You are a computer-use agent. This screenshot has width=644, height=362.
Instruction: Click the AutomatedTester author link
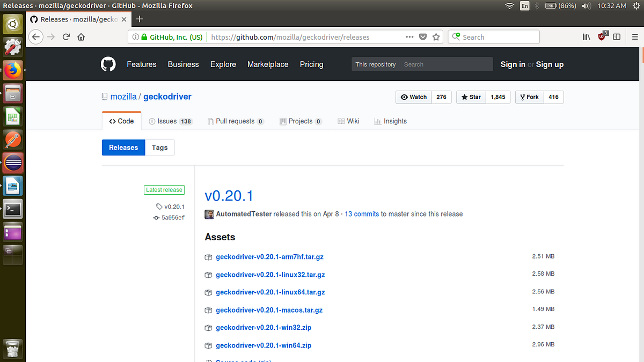point(244,214)
